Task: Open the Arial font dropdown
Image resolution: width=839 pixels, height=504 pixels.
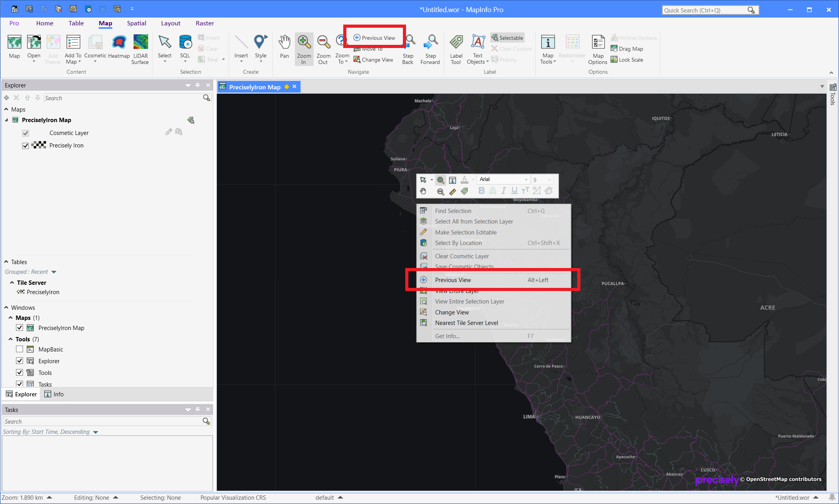Action: [x=526, y=179]
